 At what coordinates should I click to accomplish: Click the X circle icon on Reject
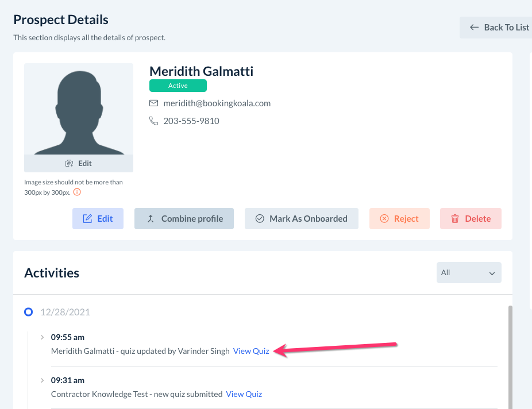384,219
